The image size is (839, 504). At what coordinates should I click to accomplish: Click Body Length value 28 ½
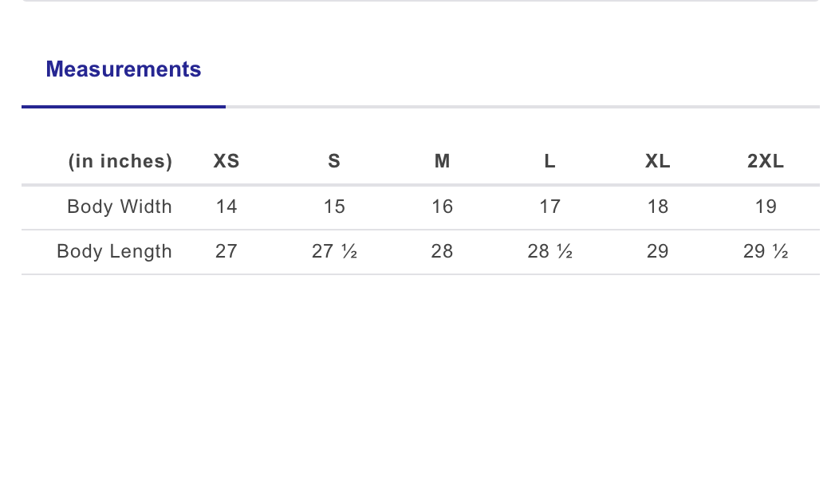tap(550, 251)
